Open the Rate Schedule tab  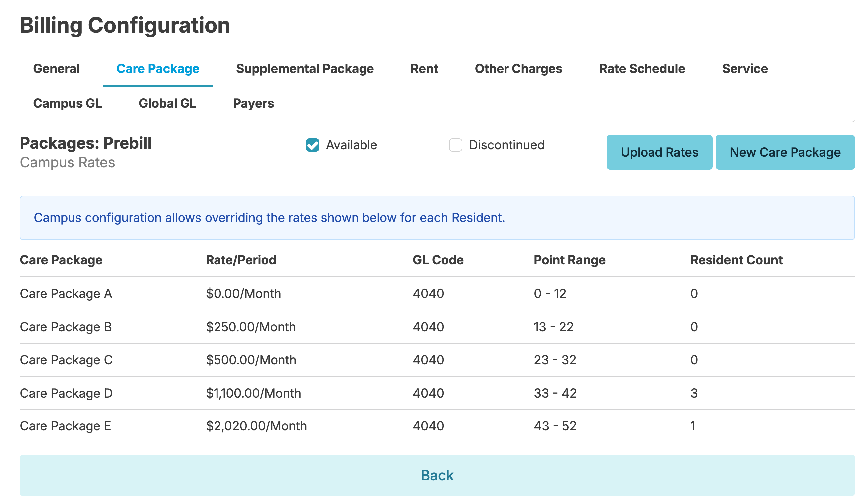(x=642, y=69)
